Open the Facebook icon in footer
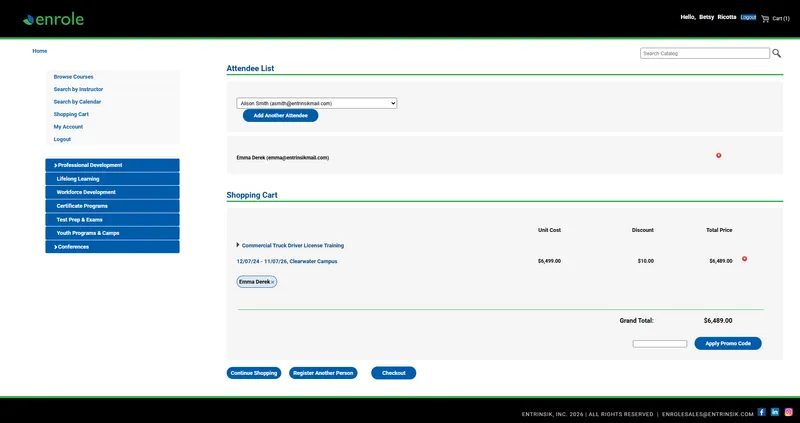Screen dimensions: 800x423 (x=762, y=412)
